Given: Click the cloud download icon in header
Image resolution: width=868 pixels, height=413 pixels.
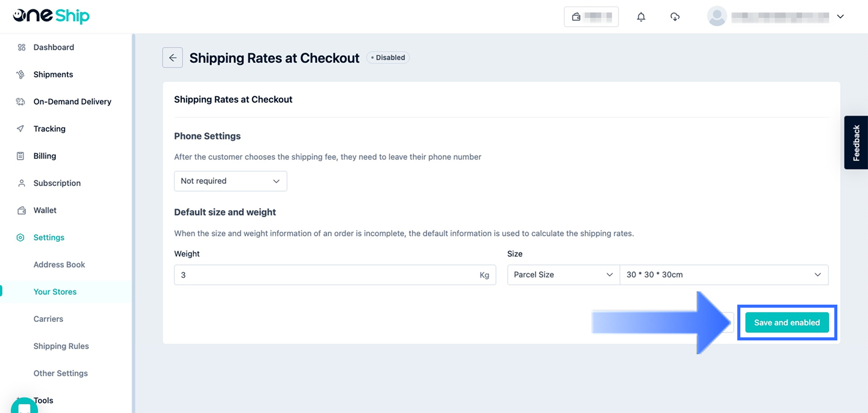Looking at the screenshot, I should pos(674,17).
